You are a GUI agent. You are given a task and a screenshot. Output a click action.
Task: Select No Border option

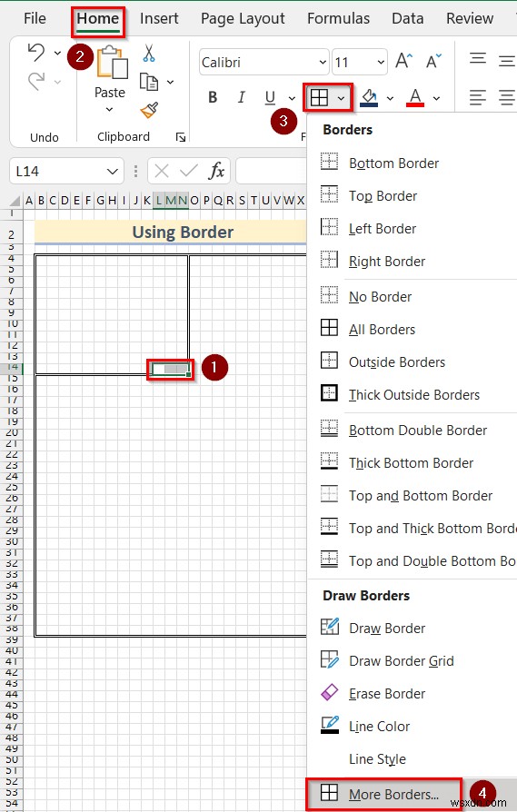click(x=413, y=297)
